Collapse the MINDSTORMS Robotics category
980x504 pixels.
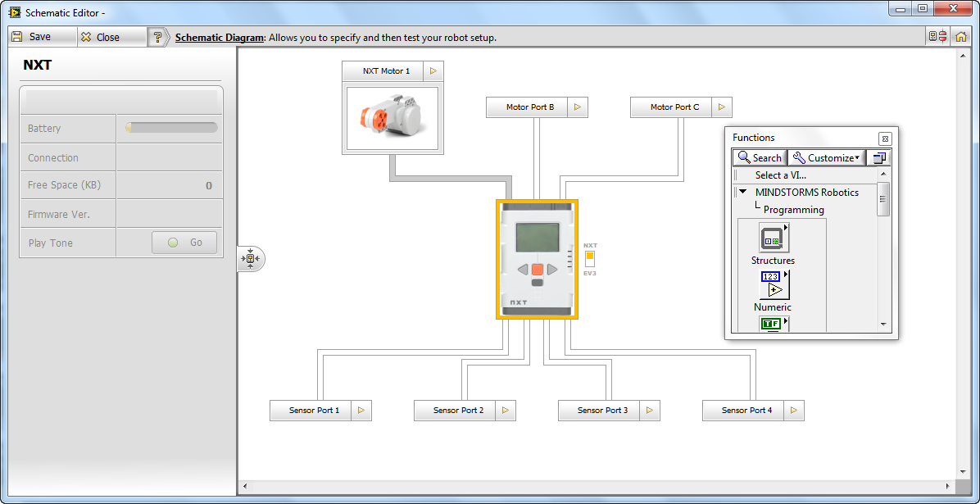(x=742, y=192)
